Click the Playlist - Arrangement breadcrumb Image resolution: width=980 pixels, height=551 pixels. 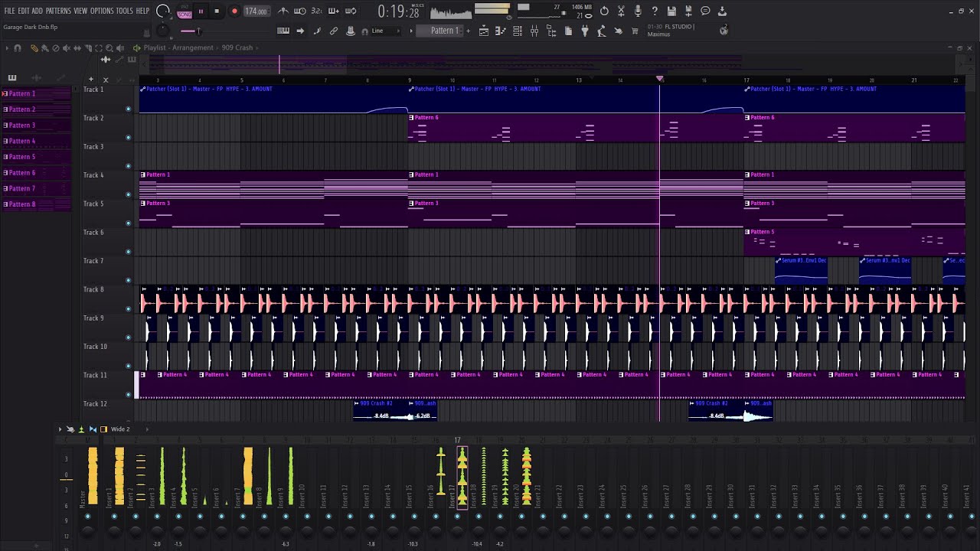[178, 47]
